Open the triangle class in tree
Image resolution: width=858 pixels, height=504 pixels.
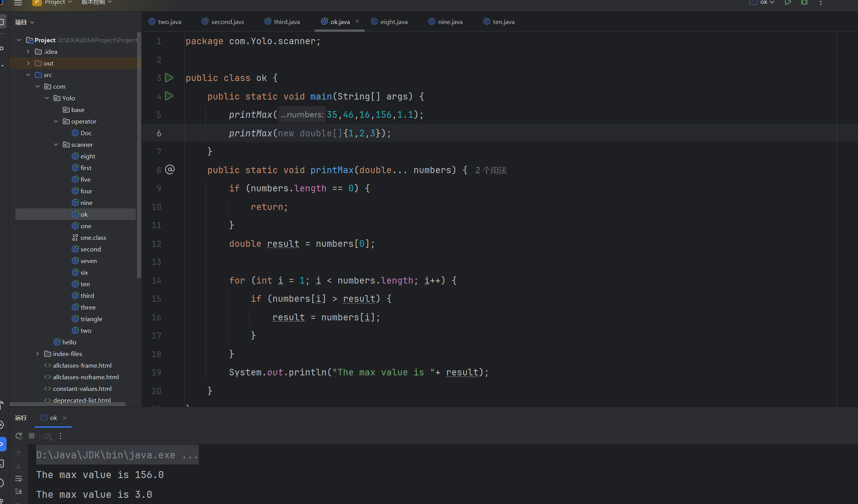87,319
